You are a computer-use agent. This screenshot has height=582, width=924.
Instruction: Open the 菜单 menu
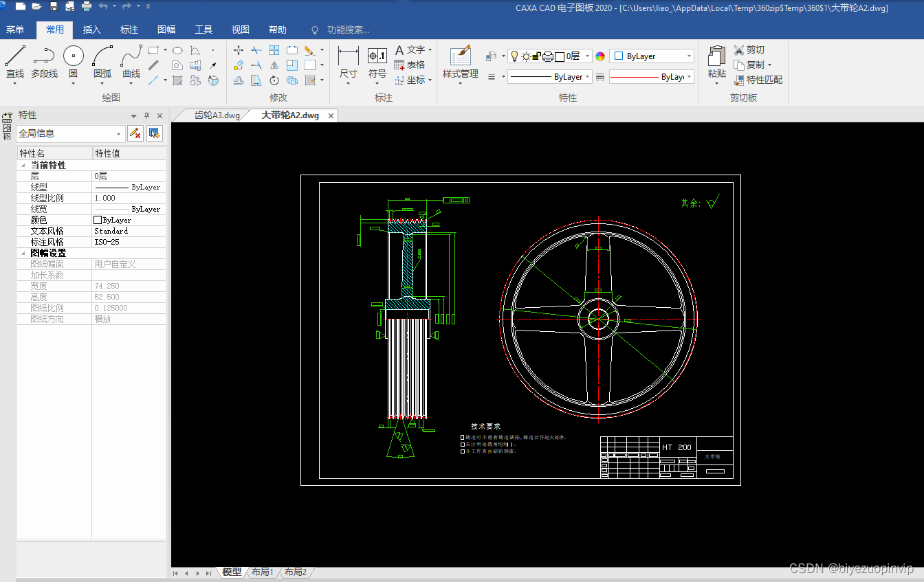tap(15, 30)
